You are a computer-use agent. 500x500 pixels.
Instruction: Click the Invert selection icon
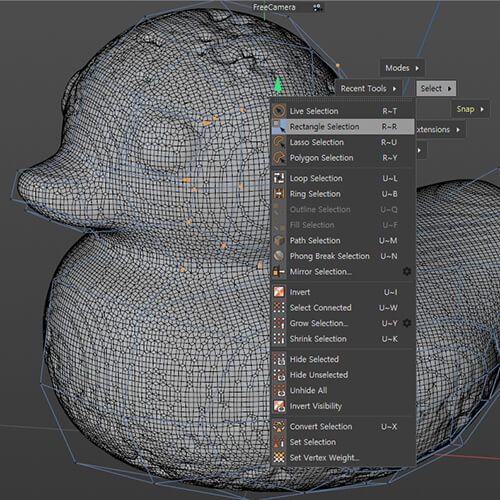pyautogui.click(x=279, y=292)
